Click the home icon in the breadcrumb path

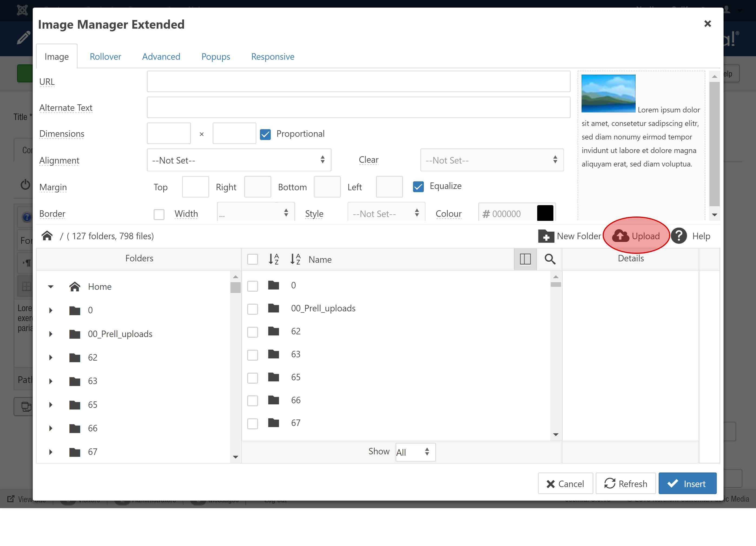coord(47,236)
